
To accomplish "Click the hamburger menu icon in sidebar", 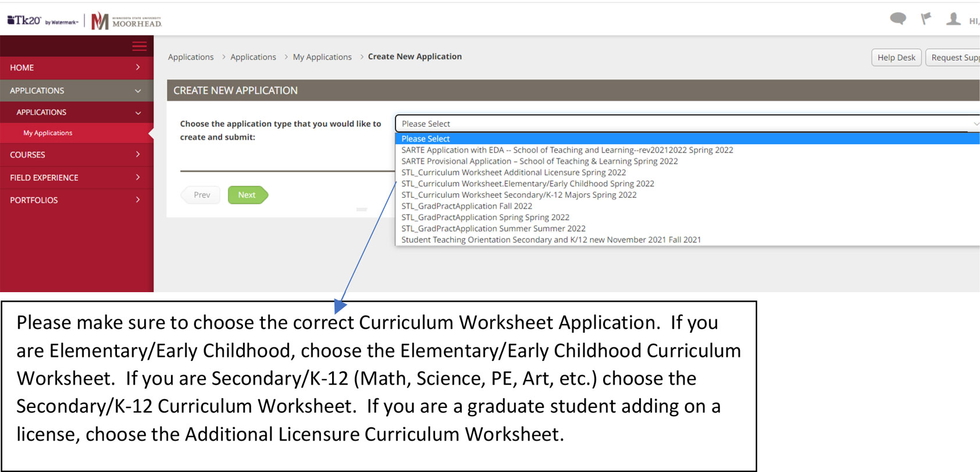I will 139,46.
